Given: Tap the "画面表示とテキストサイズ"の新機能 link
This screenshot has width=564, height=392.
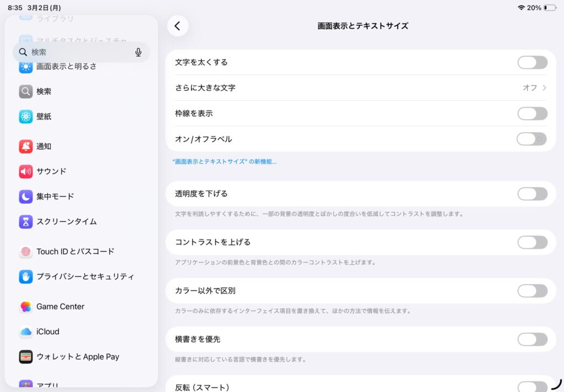Looking at the screenshot, I should point(225,162).
